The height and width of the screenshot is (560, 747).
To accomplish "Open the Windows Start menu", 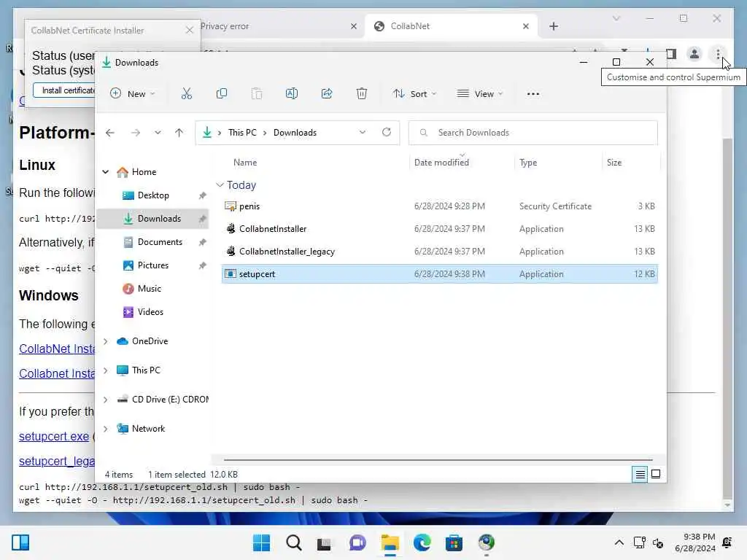I will (261, 542).
